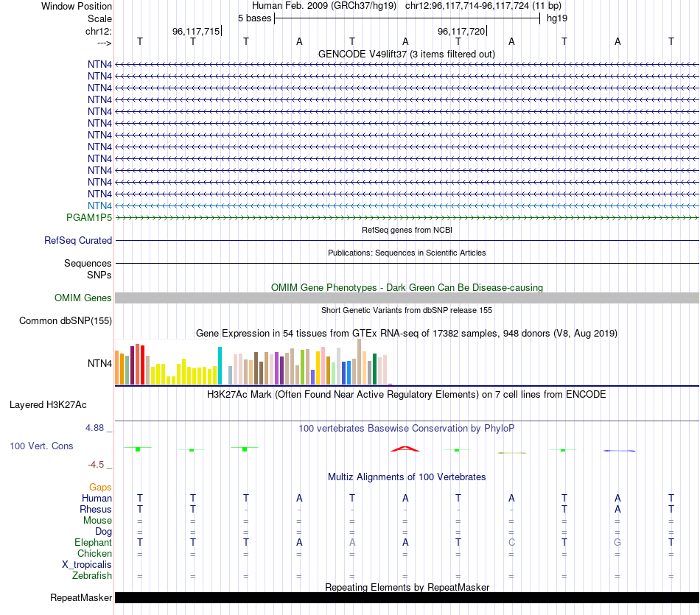The image size is (700, 615).
Task: Click the Layered H3K27Ac track label
Action: 48,405
